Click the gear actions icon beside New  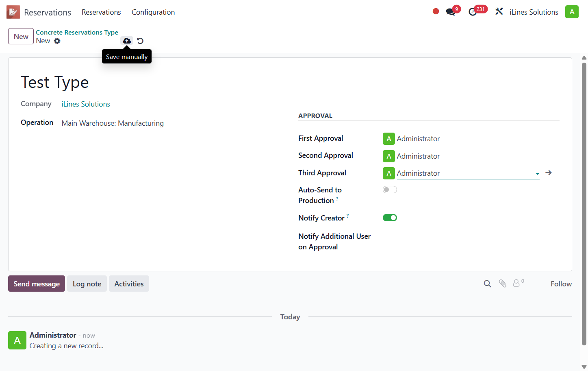(x=57, y=41)
